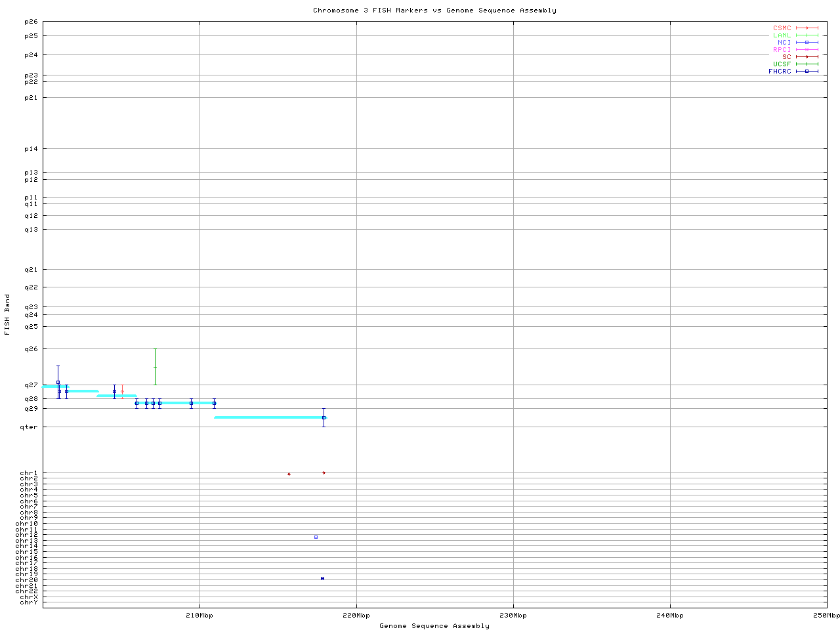Screen dimensions: 840x630
Task: Click the red CSMC marker near q27
Action: [x=122, y=391]
